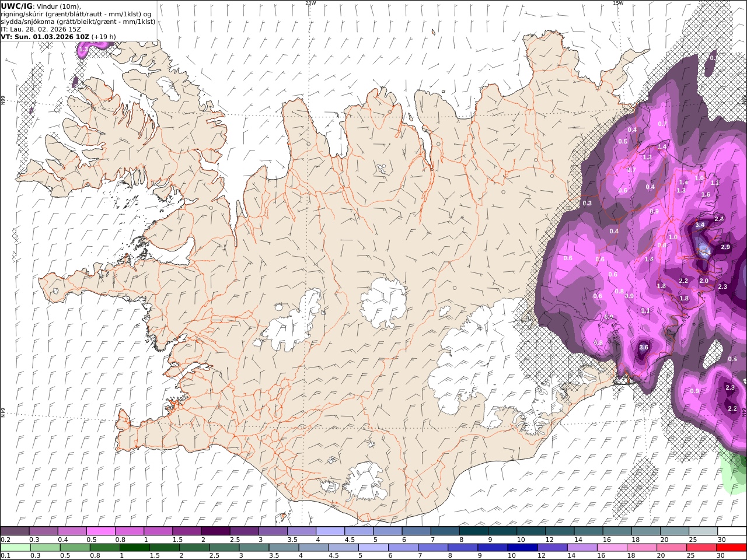The height and width of the screenshot is (560, 747).
Task: Click the light blue 4 swatch in upper legend row
Action: point(330,531)
